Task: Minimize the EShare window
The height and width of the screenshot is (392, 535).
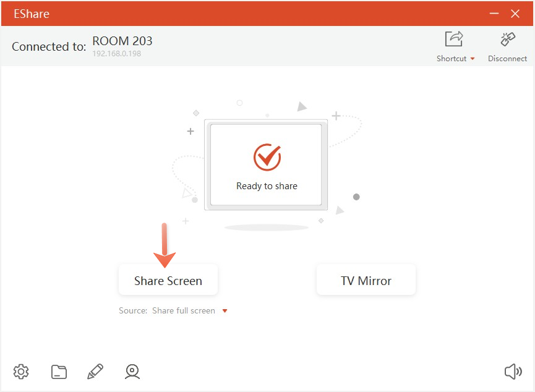Action: pos(494,14)
